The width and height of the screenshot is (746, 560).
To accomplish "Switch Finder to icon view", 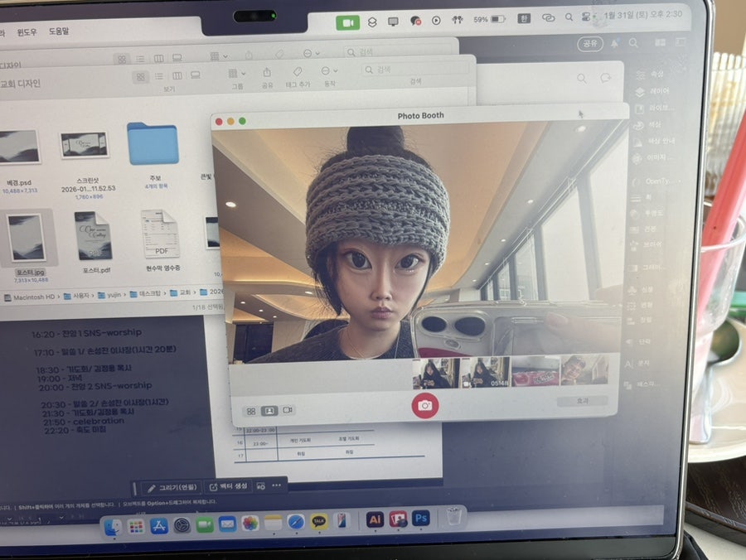I will (x=140, y=77).
